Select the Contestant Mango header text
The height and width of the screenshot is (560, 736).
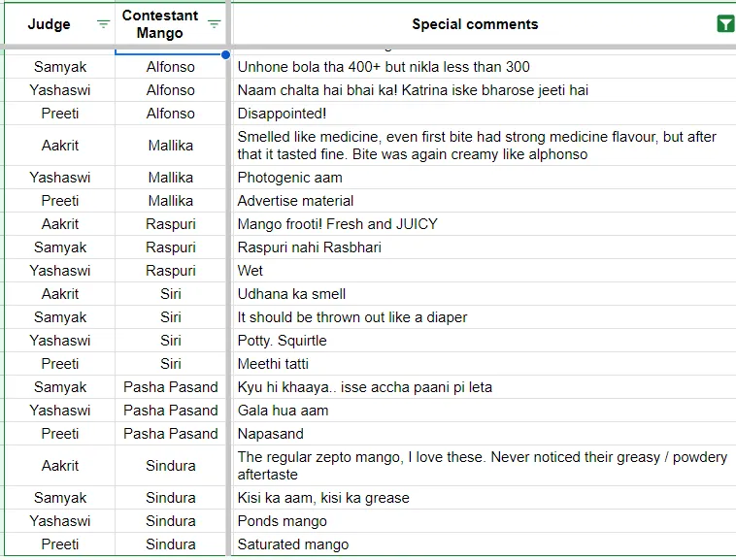(159, 24)
